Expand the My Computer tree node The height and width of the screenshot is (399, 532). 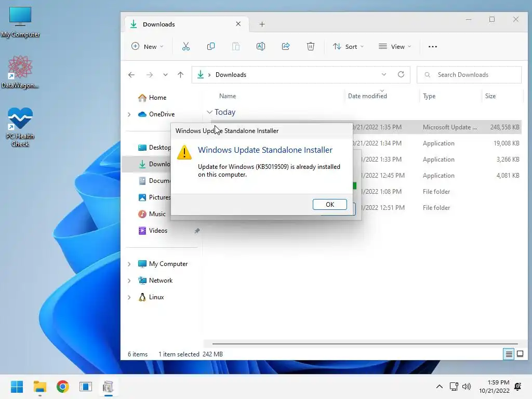pos(129,264)
